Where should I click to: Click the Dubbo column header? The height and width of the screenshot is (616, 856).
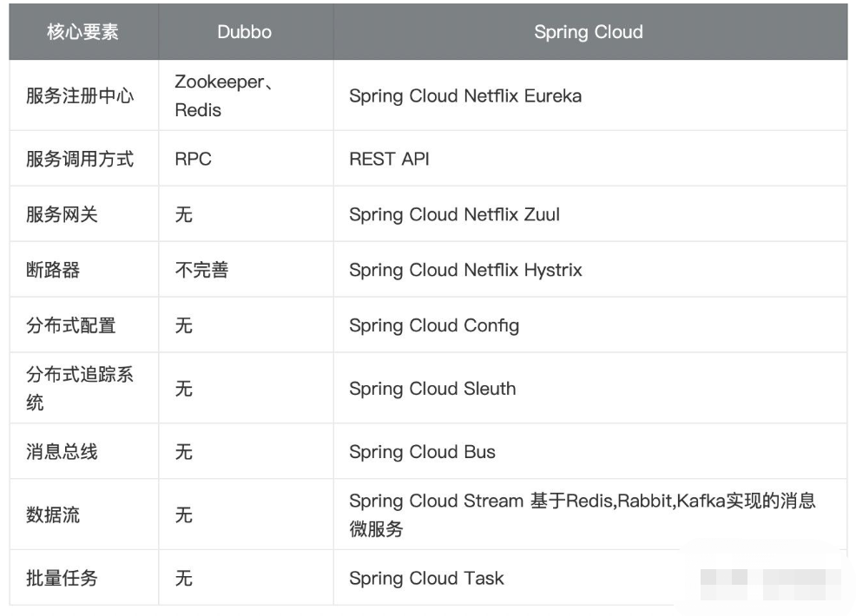coord(245,31)
